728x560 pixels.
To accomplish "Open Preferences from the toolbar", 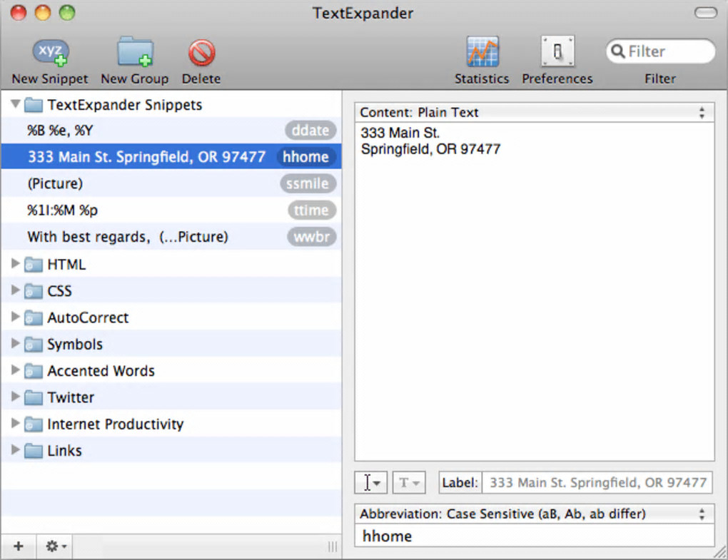I will click(x=557, y=54).
